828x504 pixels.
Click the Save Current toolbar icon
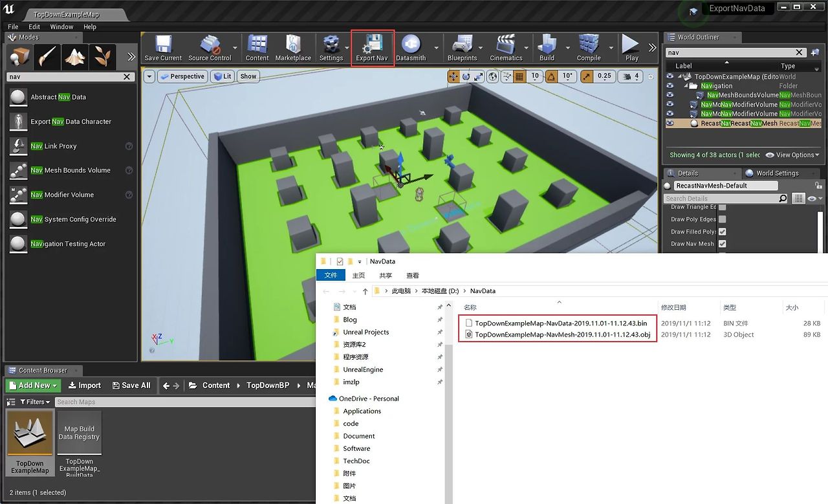tap(163, 49)
